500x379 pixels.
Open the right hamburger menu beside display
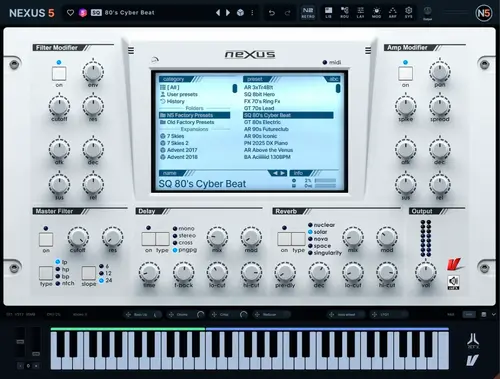pos(368,50)
